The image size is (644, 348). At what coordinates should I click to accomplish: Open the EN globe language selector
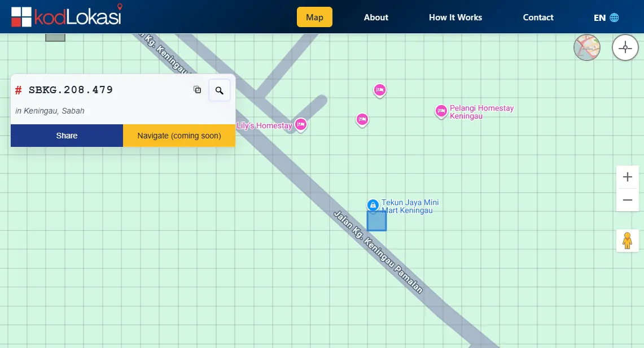pyautogui.click(x=605, y=18)
